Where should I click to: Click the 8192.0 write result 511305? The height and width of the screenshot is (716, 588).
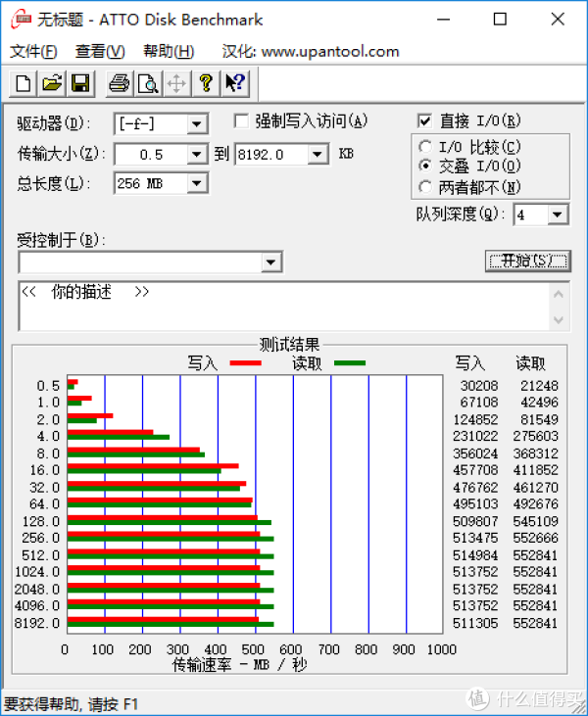click(475, 623)
